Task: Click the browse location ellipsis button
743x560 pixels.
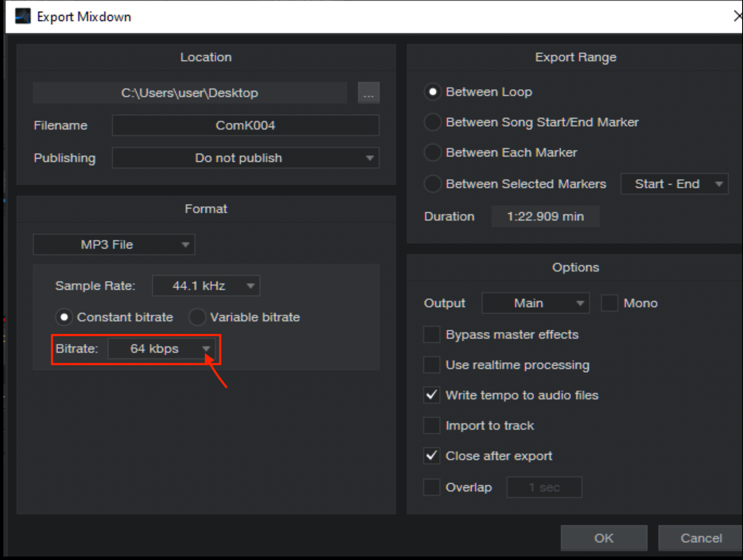Action: click(x=368, y=93)
